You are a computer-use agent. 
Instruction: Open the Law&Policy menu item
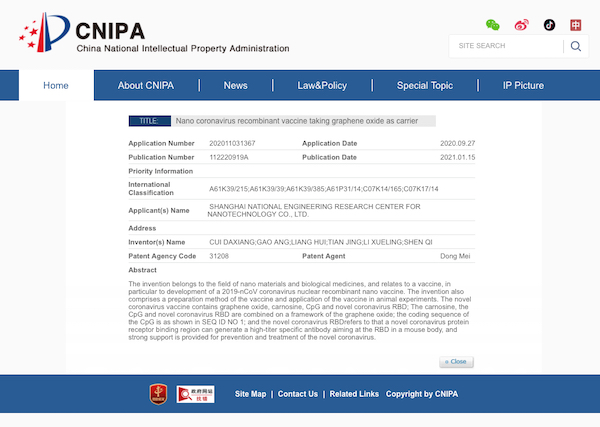[x=322, y=85]
